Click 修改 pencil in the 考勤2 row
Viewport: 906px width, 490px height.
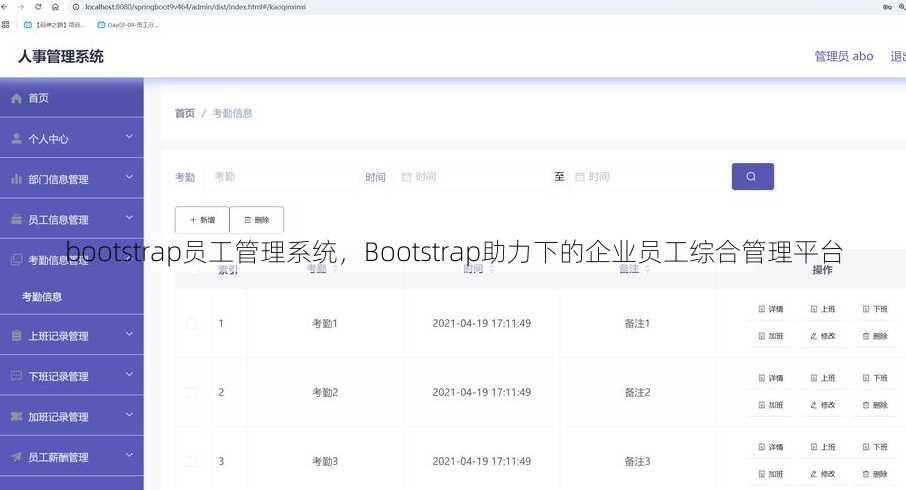click(x=822, y=405)
